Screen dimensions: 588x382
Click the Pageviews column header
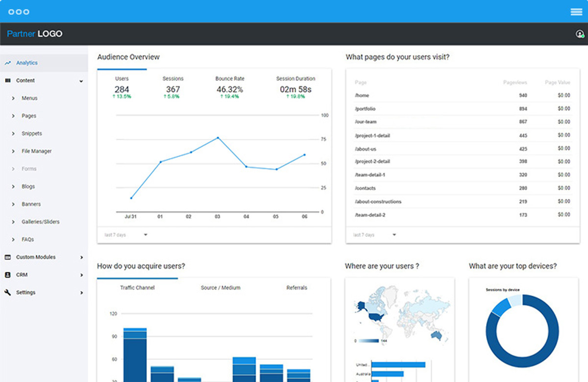pos(515,83)
